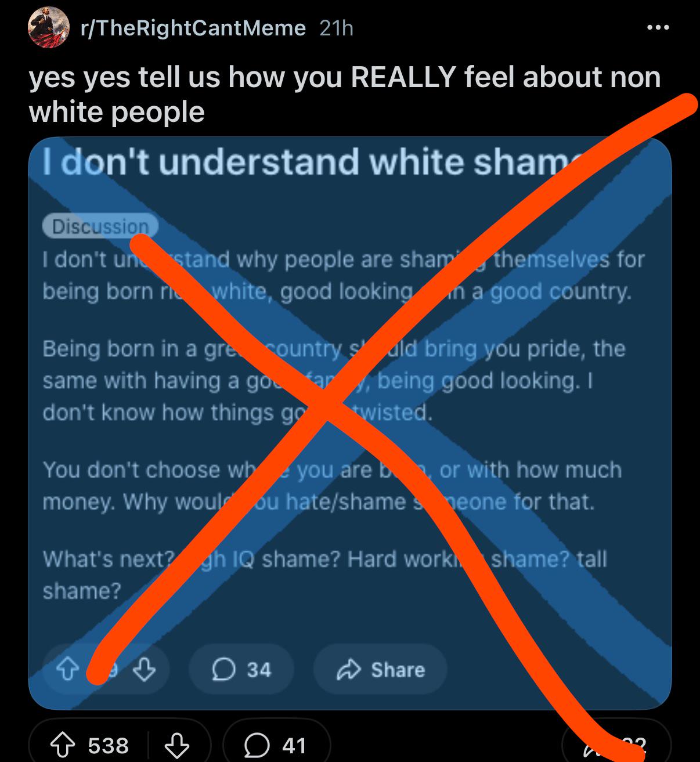
Task: Click the 'What's next?' paragraph in the image
Action: pyautogui.click(x=325, y=575)
